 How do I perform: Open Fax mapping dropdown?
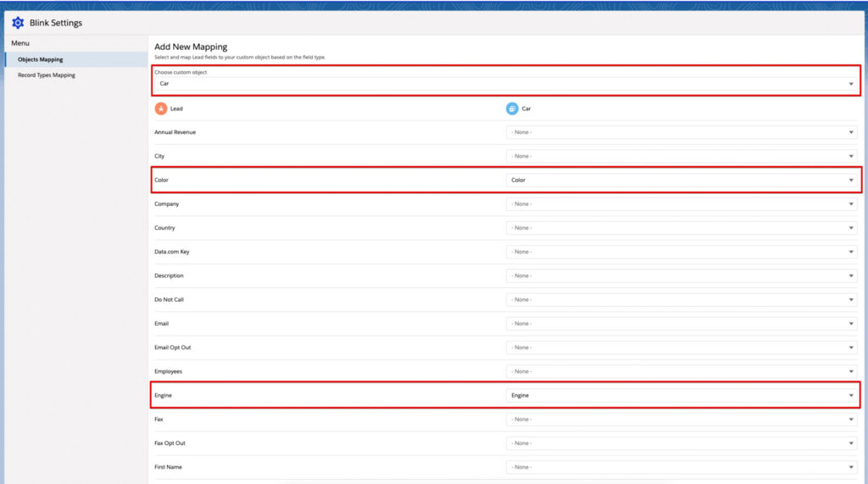coord(682,420)
